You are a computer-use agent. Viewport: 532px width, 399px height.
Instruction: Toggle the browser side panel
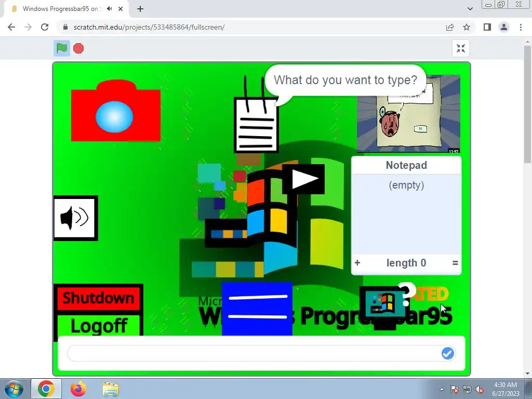click(x=487, y=27)
